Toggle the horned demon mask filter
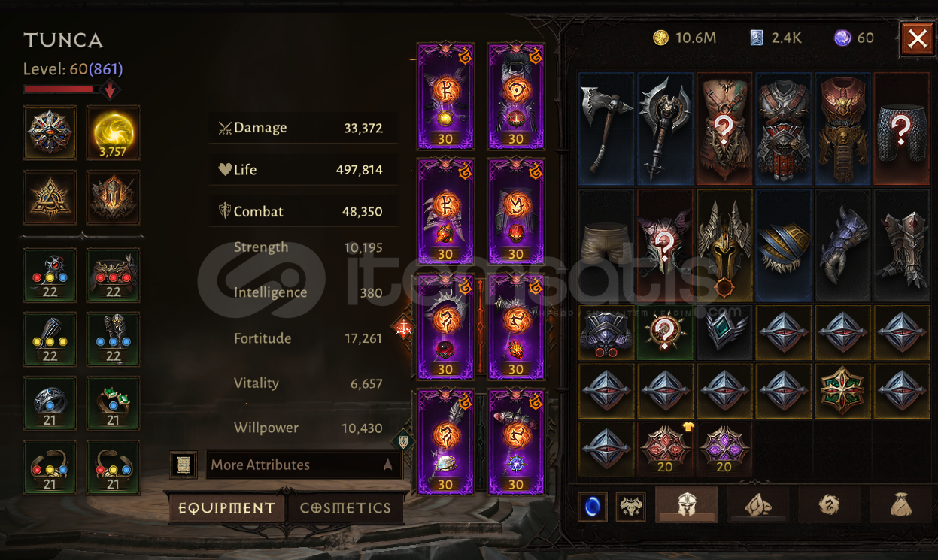The width and height of the screenshot is (938, 560). pos(630,506)
